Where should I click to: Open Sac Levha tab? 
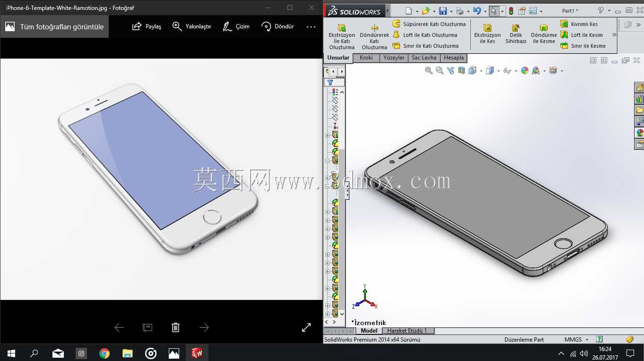coord(424,58)
